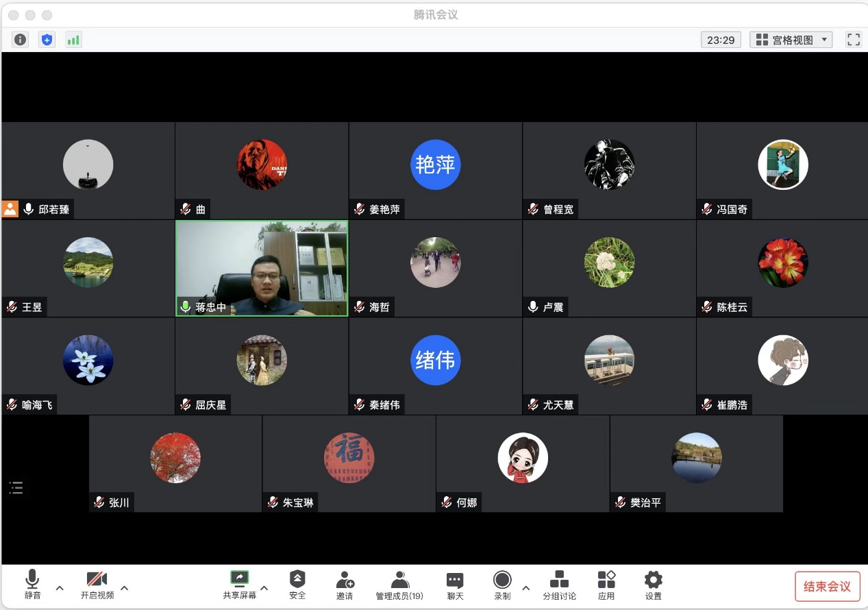This screenshot has width=868, height=610.
Task: Open Chat (聊天) panel
Action: pyautogui.click(x=455, y=585)
